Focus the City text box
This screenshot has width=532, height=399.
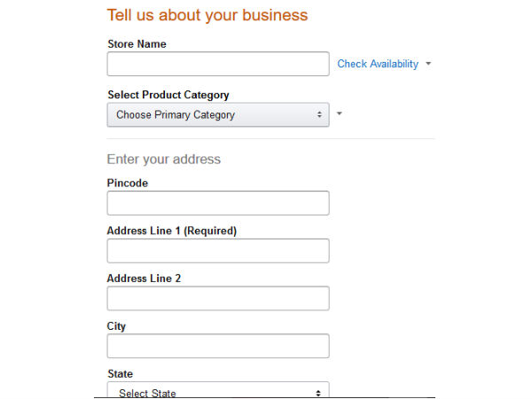click(x=217, y=346)
